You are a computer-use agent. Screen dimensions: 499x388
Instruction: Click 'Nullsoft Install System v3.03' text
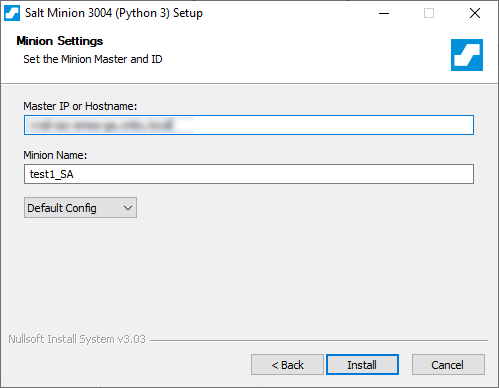(x=77, y=339)
